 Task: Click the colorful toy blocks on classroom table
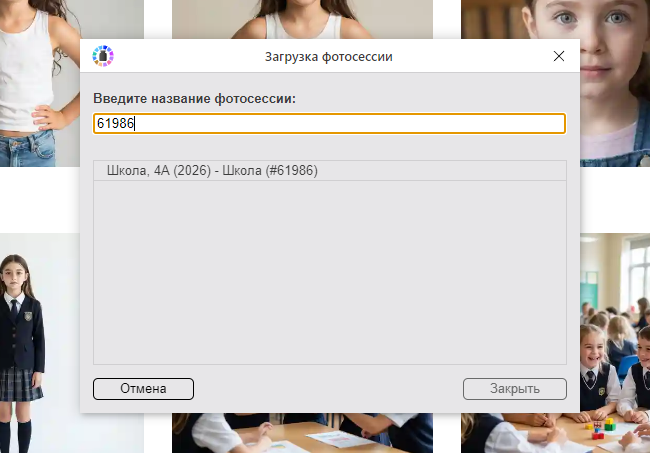598,430
